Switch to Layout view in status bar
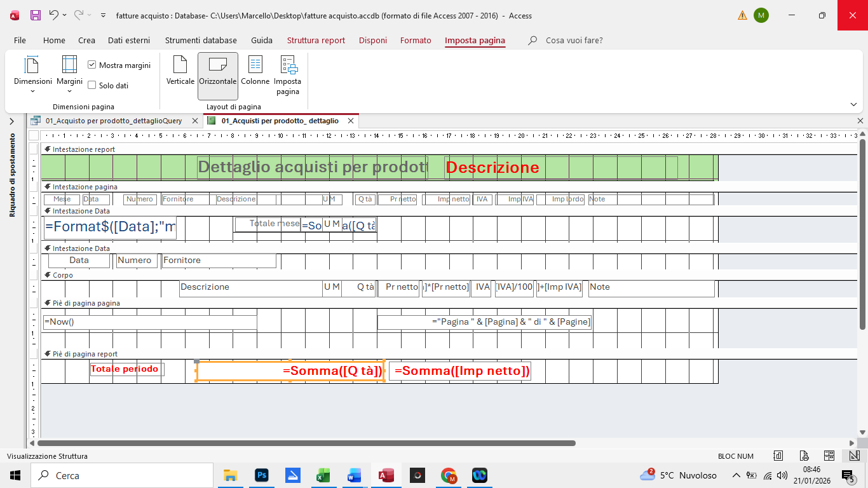Image resolution: width=868 pixels, height=488 pixels. tap(829, 456)
